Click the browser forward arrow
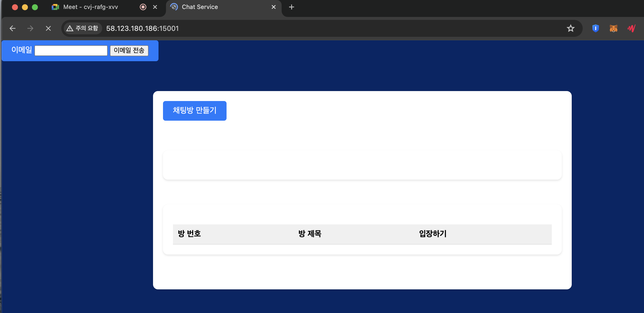The height and width of the screenshot is (313, 644). coord(30,28)
